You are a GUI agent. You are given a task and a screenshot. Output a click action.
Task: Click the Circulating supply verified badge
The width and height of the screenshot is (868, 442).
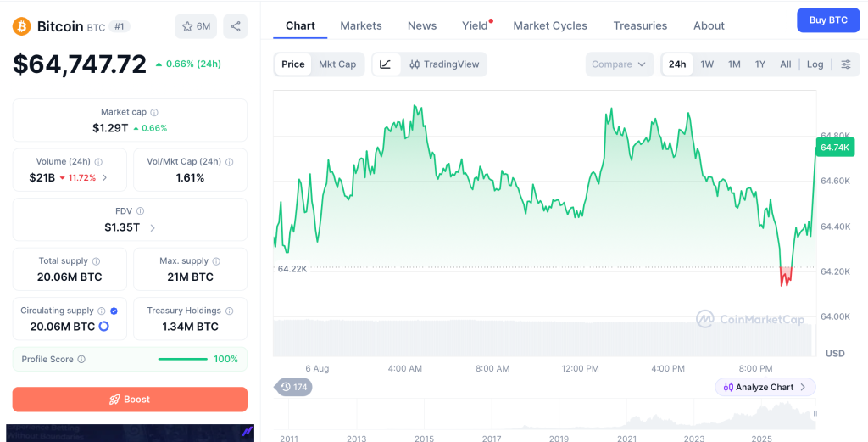coord(114,311)
